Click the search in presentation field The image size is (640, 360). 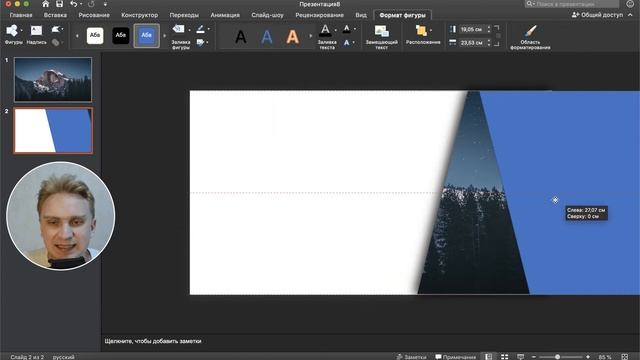572,4
